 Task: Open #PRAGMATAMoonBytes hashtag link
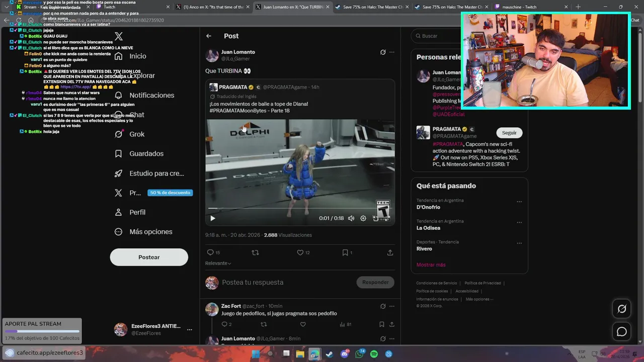[238, 111]
